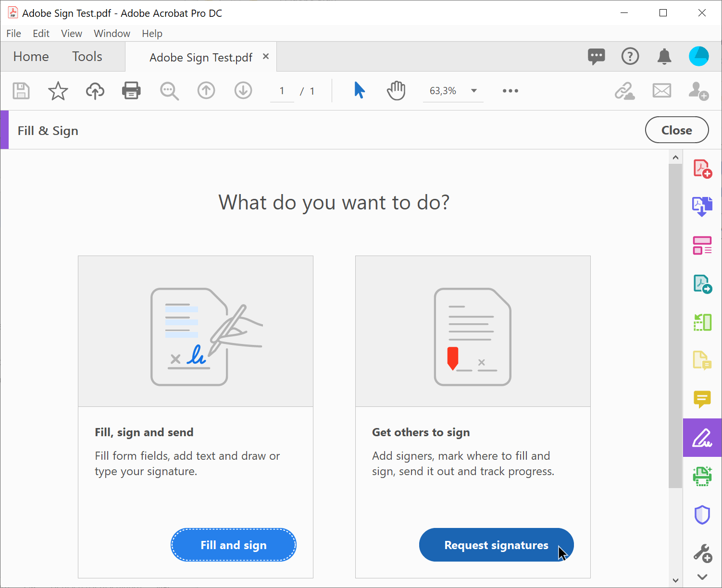
Task: Open the Find text magnifier tool
Action: click(x=169, y=91)
